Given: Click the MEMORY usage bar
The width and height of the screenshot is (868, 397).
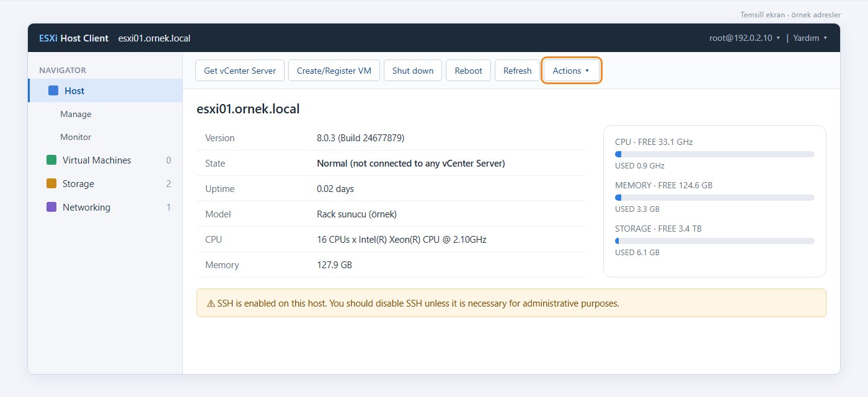Looking at the screenshot, I should click(715, 198).
